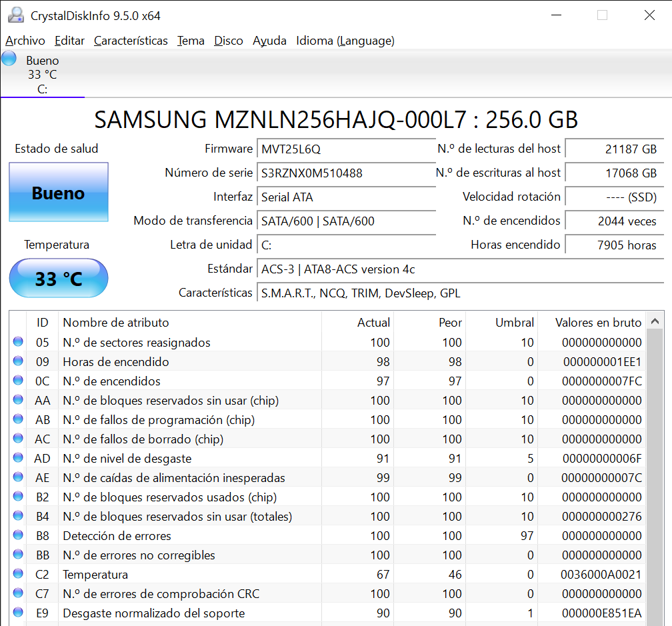672x626 pixels.
Task: Open the Idioma (Language) menu
Action: click(x=345, y=41)
